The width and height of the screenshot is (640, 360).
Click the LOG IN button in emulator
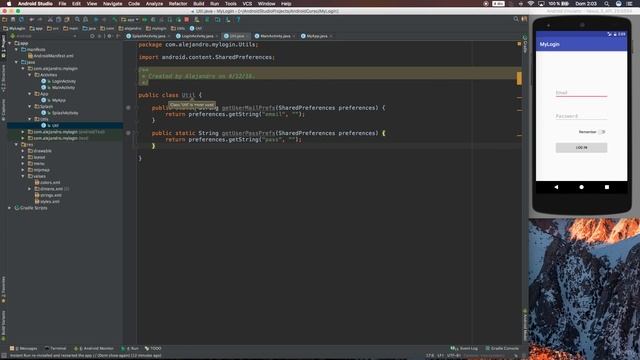point(581,147)
